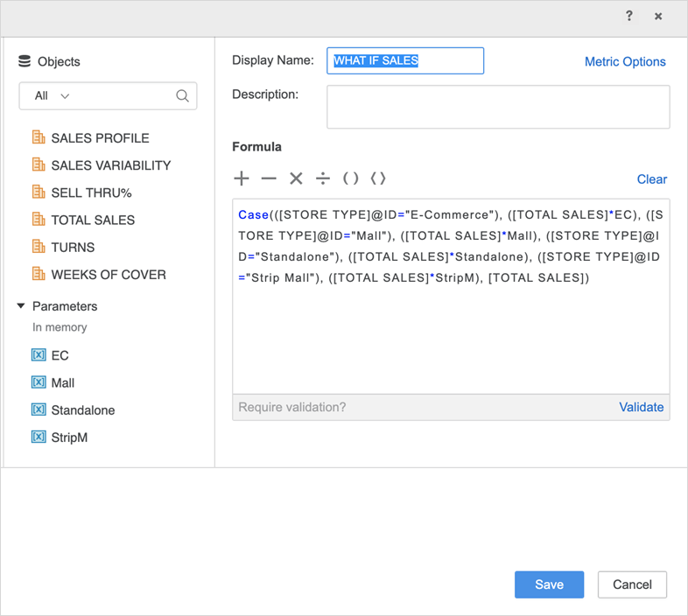Insert round parentheses into formula
688x616 pixels.
tap(351, 178)
